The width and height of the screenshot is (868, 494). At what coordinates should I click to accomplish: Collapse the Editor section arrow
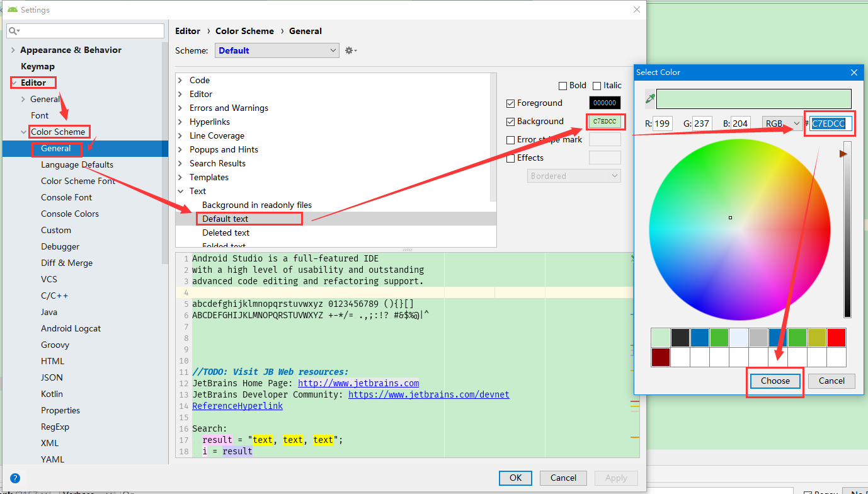click(x=14, y=83)
